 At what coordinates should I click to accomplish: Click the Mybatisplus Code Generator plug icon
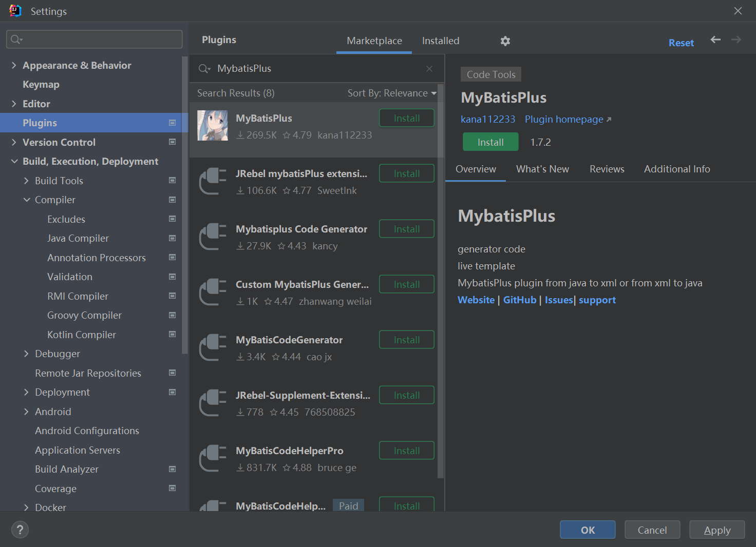click(x=213, y=236)
